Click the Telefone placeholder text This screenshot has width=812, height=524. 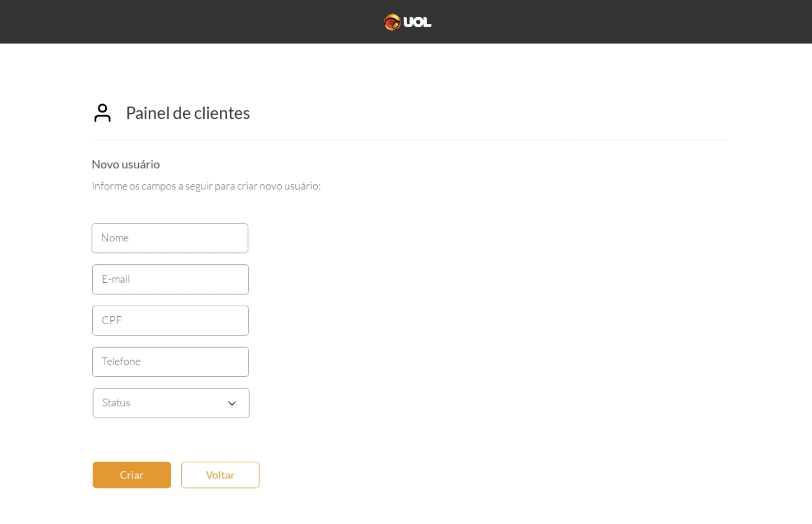121,362
